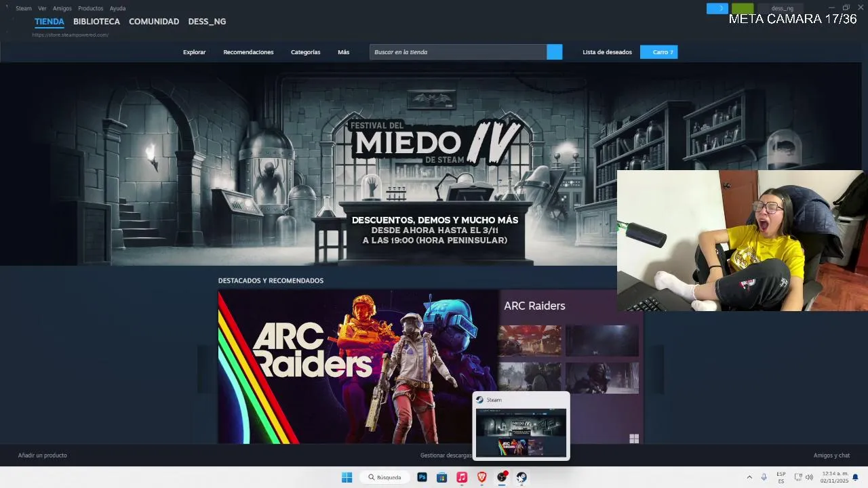868x488 pixels.
Task: Click the DESTACADOS Y RECOMENDADOS heading
Action: pos(271,281)
